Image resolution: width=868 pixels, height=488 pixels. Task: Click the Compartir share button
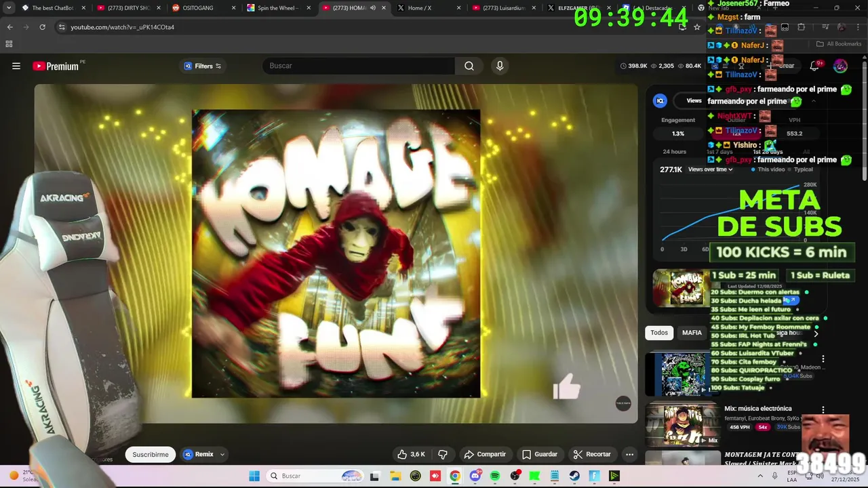[x=485, y=455]
